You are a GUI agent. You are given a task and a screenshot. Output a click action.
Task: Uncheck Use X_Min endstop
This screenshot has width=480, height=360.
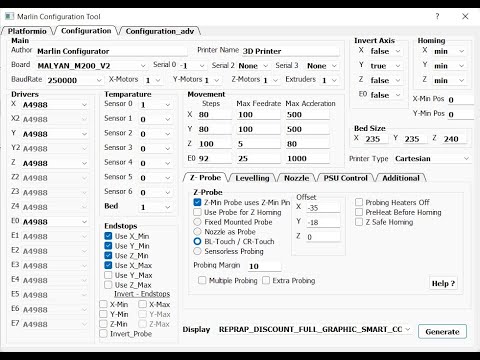pos(108,236)
